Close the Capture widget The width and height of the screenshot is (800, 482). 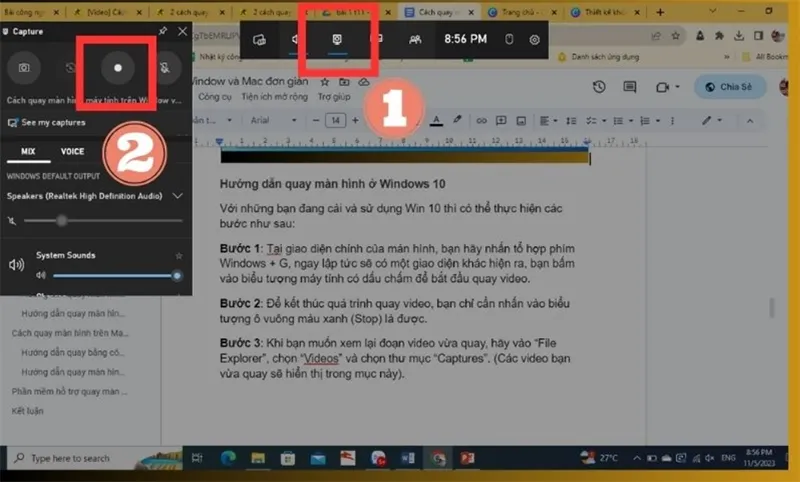(x=182, y=32)
